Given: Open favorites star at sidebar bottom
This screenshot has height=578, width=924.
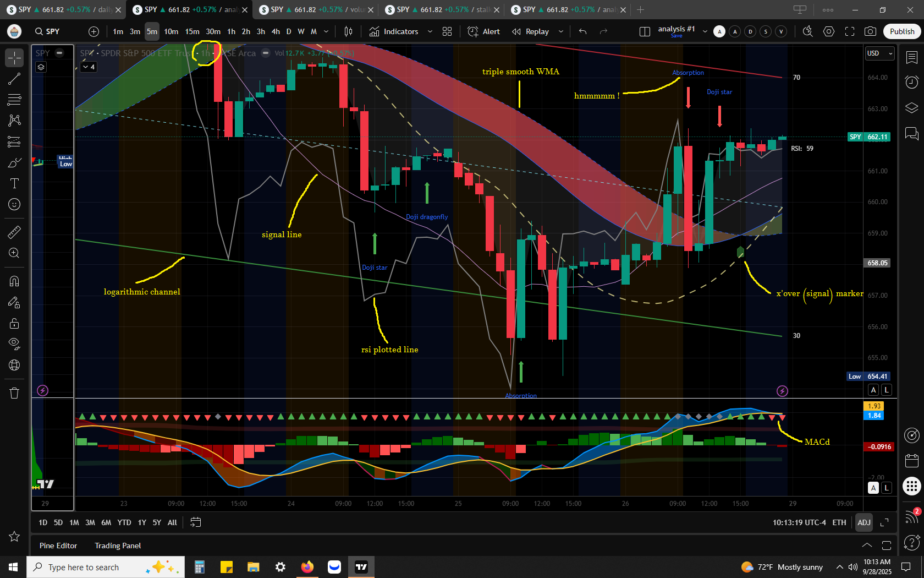Looking at the screenshot, I should pyautogui.click(x=14, y=536).
